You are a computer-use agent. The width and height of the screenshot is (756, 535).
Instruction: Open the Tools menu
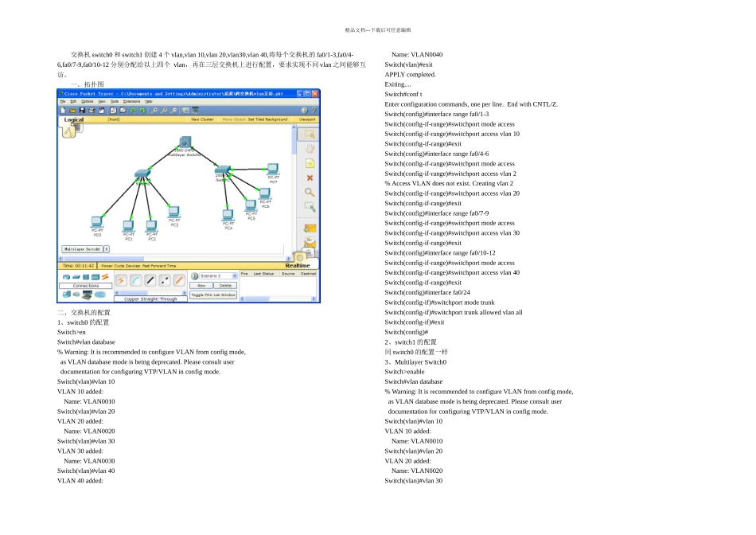click(115, 101)
